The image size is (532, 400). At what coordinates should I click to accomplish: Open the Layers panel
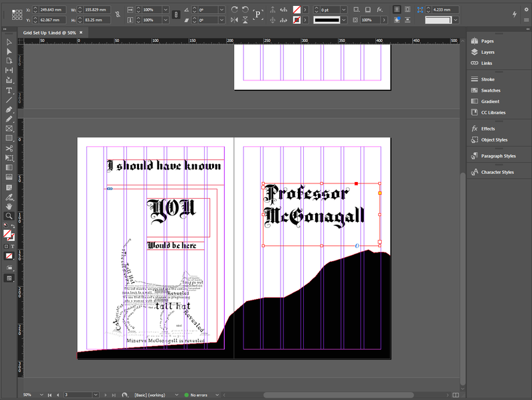pyautogui.click(x=487, y=52)
